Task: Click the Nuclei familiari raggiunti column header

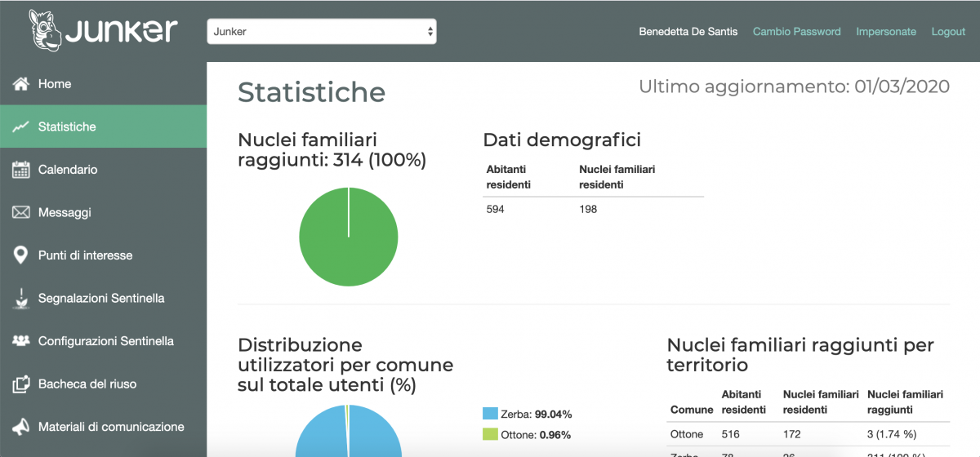Action: [x=905, y=402]
